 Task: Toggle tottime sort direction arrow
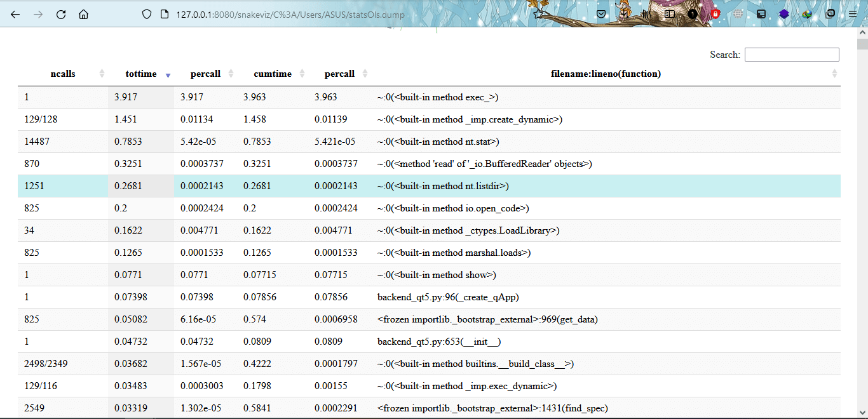168,75
